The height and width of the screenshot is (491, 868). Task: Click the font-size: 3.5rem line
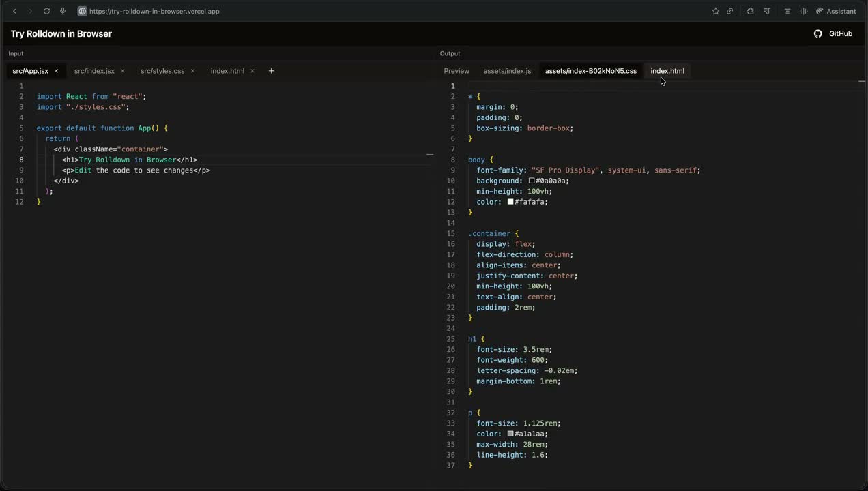point(515,350)
